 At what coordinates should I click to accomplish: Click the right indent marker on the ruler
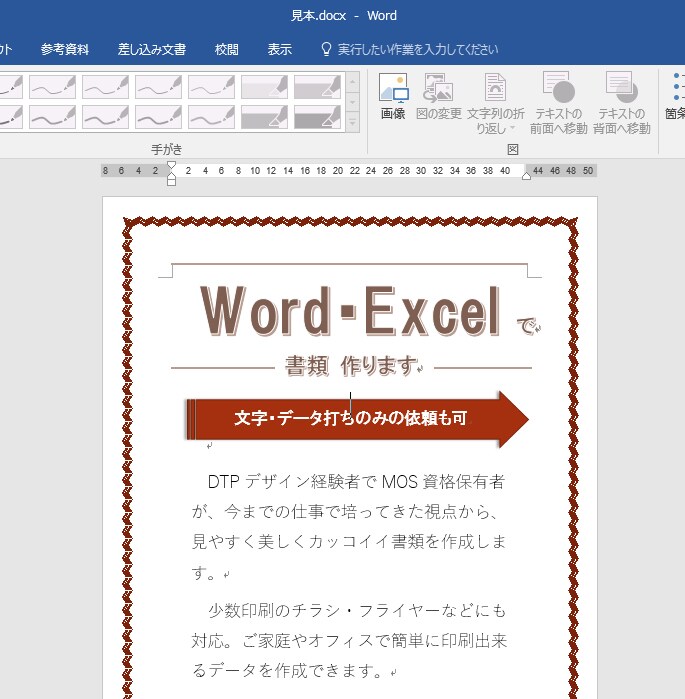click(x=526, y=176)
